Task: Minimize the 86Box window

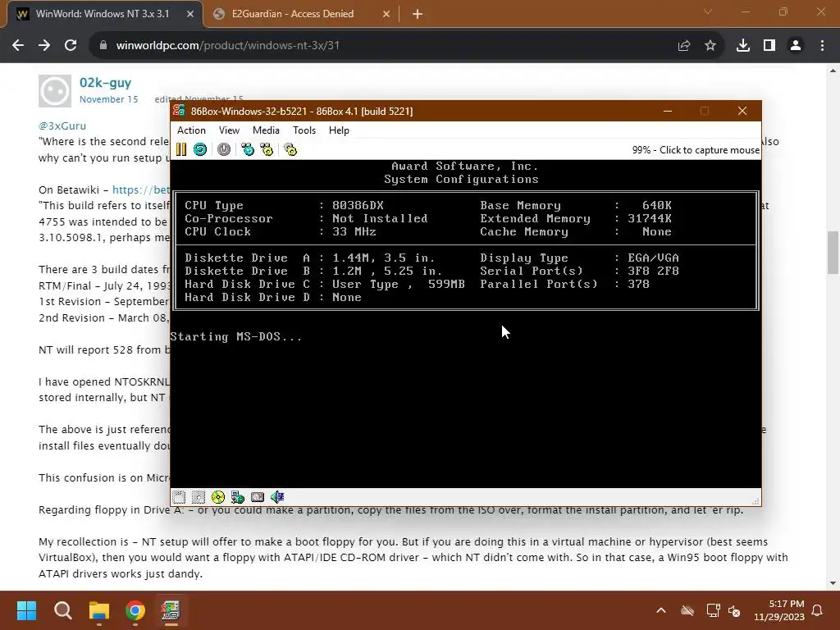Action: 668,111
